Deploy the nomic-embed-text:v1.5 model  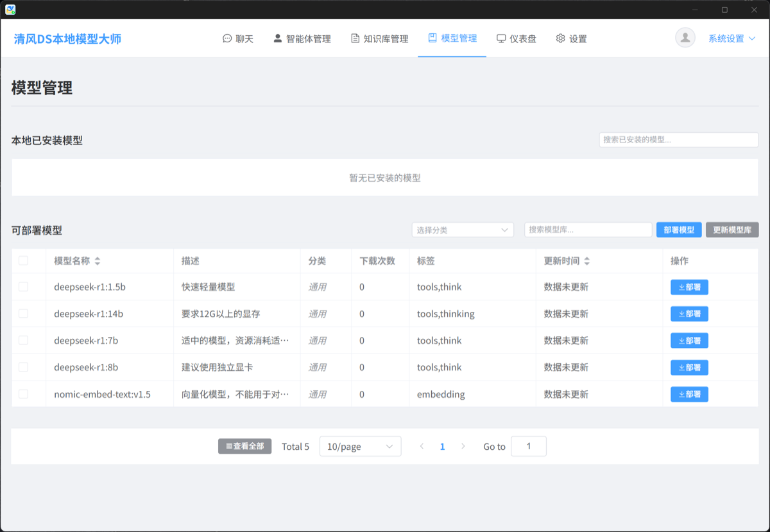(689, 394)
